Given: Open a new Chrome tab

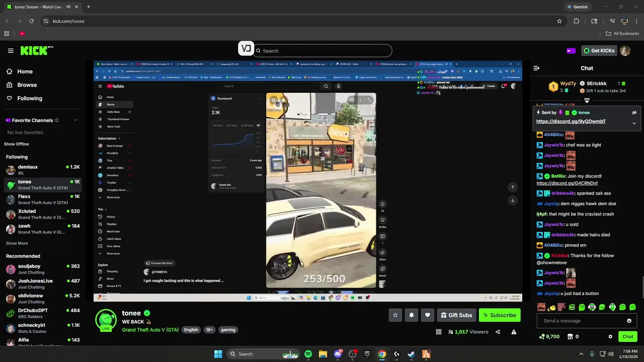Looking at the screenshot, I should pos(89,7).
